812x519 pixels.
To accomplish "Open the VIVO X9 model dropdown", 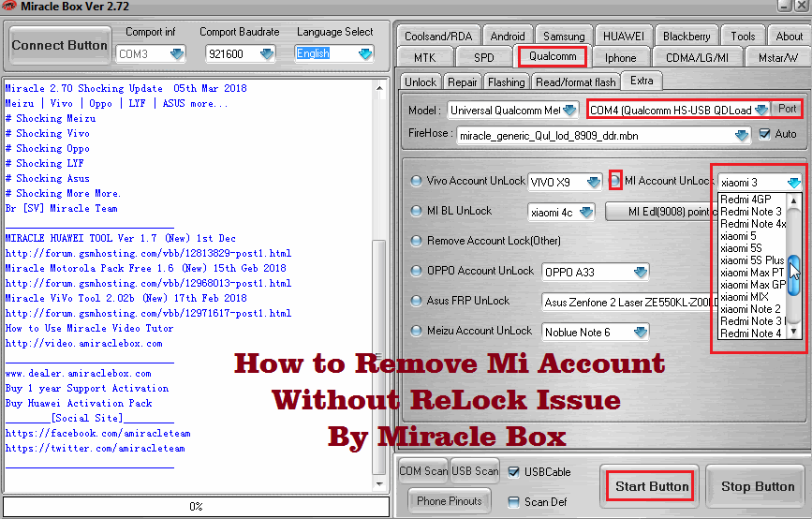I will pyautogui.click(x=594, y=182).
